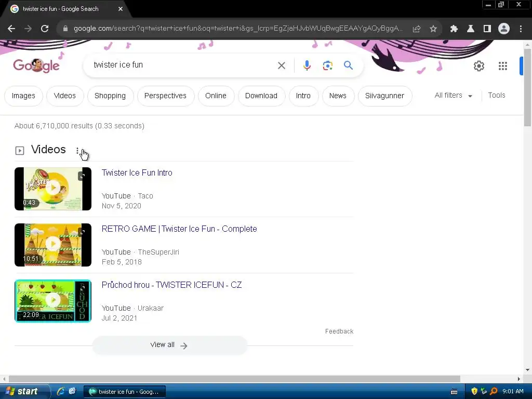
Task: Filter results by Images
Action: [23, 96]
